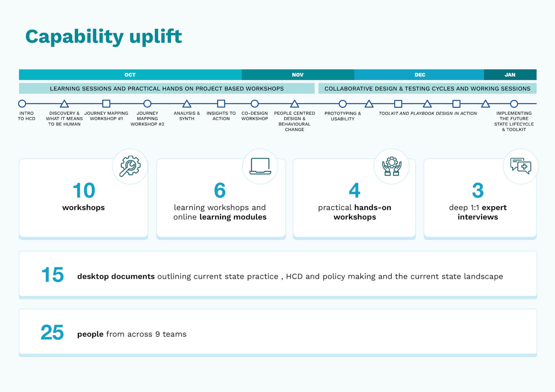Click the wrench and gear icon

(x=130, y=166)
